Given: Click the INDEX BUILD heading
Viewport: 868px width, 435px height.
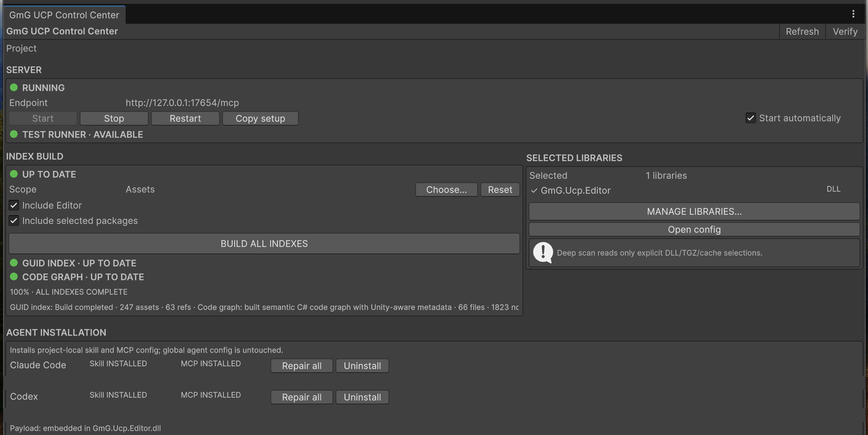Looking at the screenshot, I should 35,157.
